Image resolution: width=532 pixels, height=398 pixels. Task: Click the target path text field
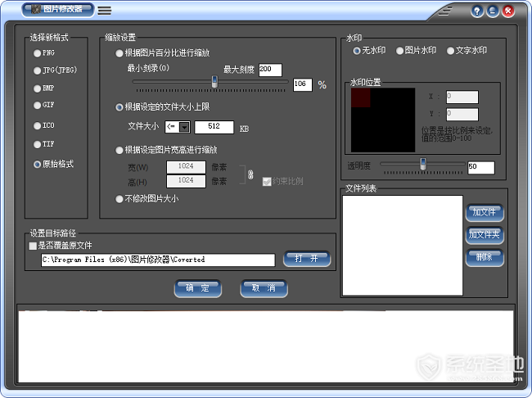pos(158,260)
